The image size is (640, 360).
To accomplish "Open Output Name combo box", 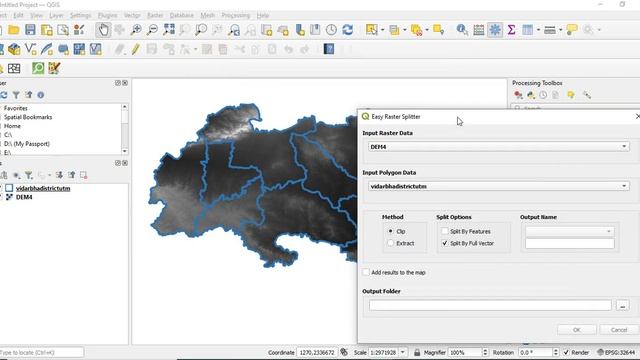I will [569, 231].
